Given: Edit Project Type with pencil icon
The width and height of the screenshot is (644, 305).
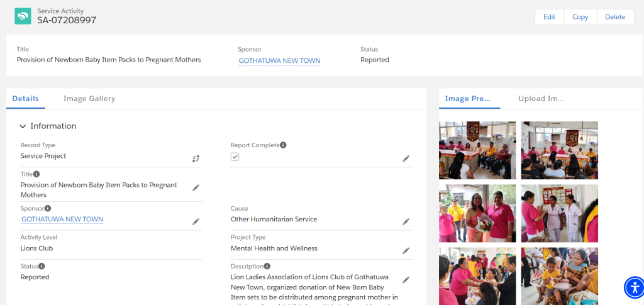Looking at the screenshot, I should point(406,250).
